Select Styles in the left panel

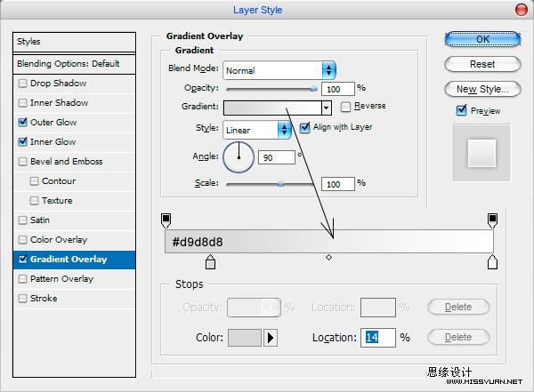tap(74, 42)
